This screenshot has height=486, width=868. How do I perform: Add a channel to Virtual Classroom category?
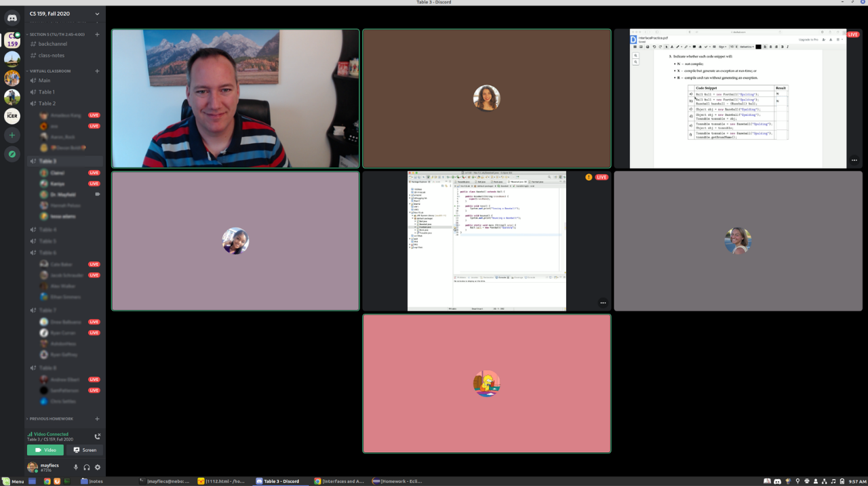point(97,71)
